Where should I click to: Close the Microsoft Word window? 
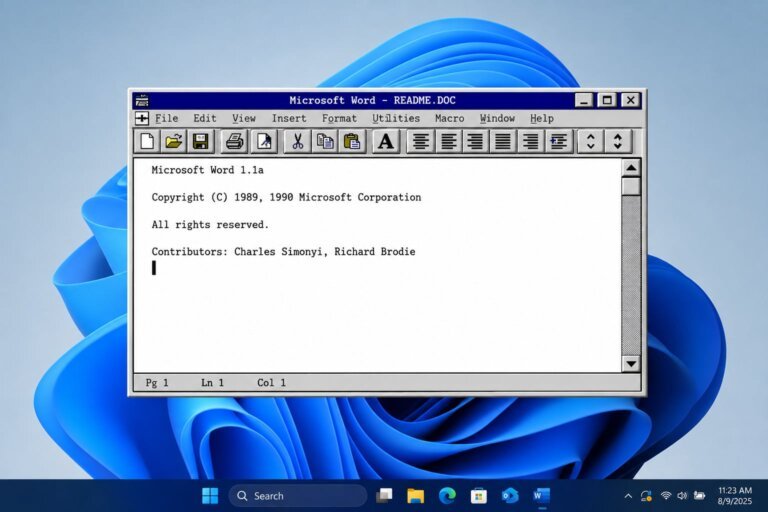630,100
